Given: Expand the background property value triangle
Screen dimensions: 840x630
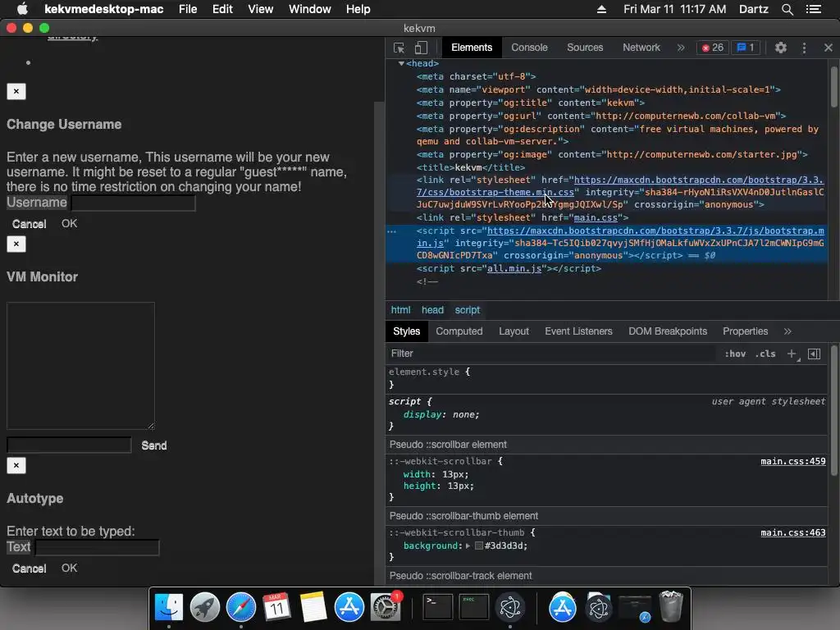Looking at the screenshot, I should (x=468, y=546).
